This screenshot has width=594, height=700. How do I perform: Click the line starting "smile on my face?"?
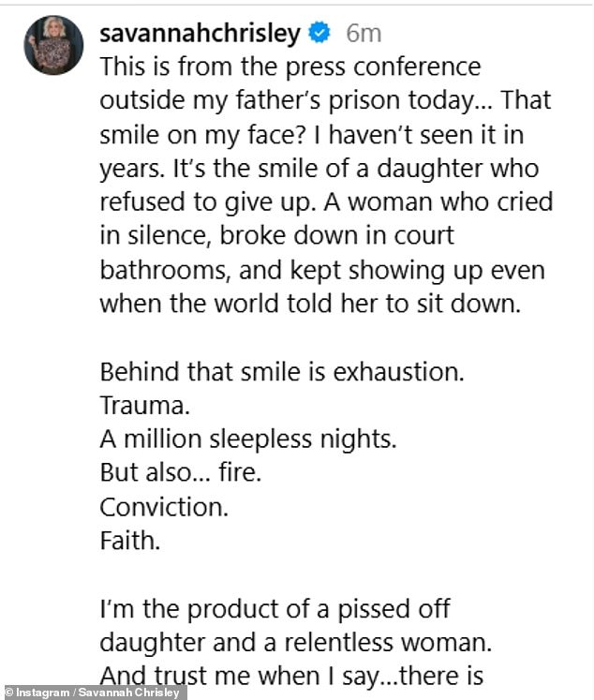point(311,135)
